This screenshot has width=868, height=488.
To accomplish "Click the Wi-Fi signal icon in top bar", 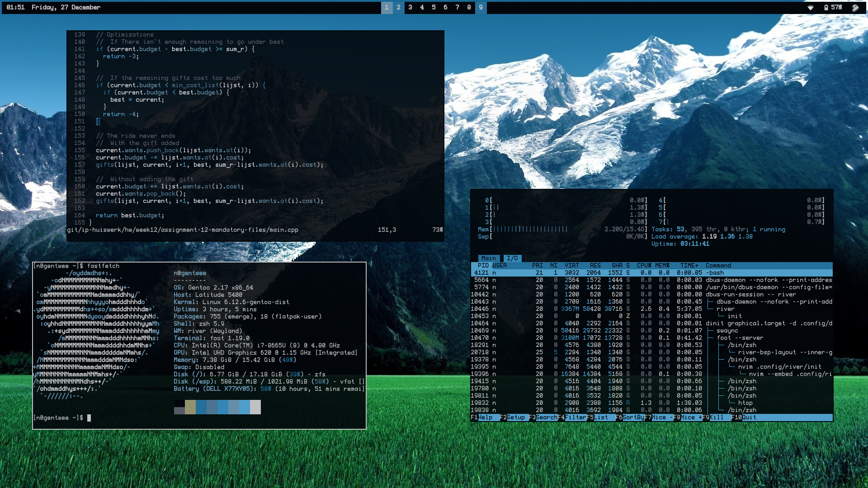I will pyautogui.click(x=811, y=8).
